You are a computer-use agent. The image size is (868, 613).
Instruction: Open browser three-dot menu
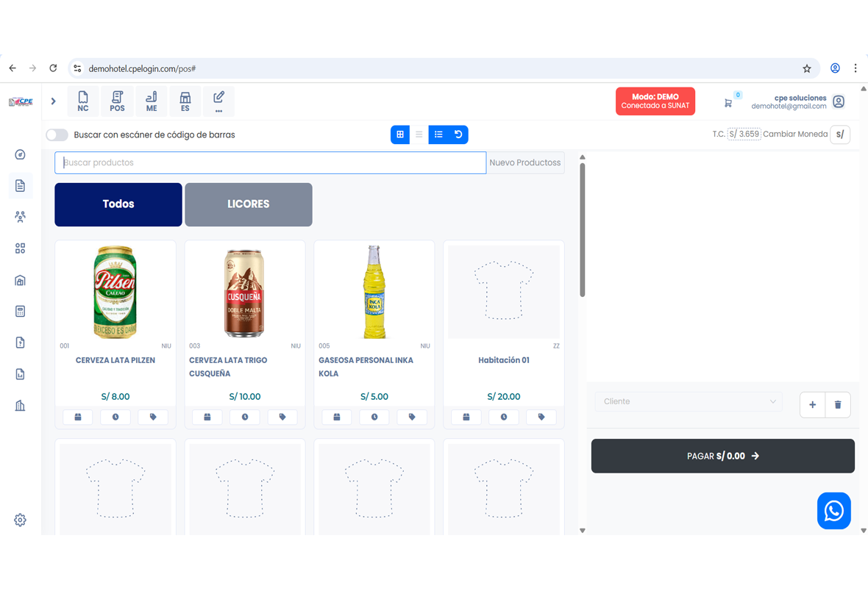(855, 68)
